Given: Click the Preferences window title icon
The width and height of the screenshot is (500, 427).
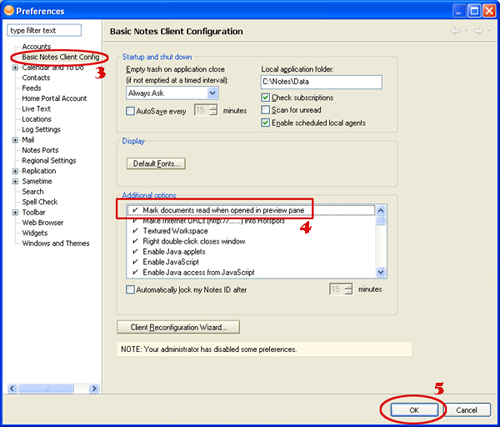Looking at the screenshot, I should (9, 11).
